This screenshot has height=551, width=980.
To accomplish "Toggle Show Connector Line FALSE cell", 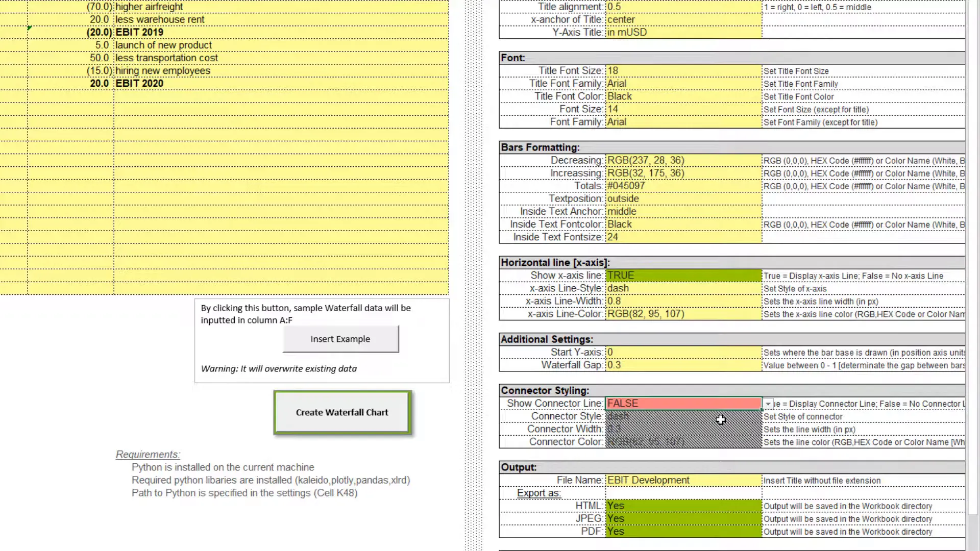I will (x=682, y=403).
